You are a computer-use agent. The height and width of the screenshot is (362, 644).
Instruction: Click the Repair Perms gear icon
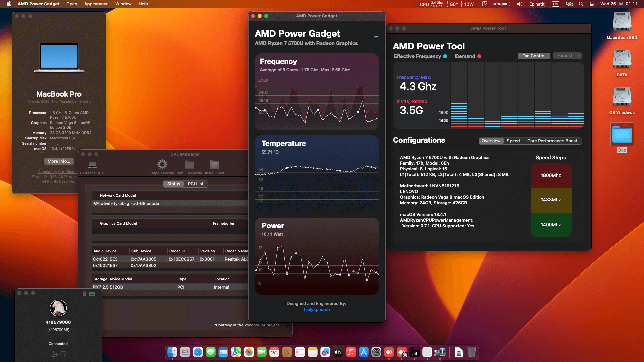[x=162, y=164]
